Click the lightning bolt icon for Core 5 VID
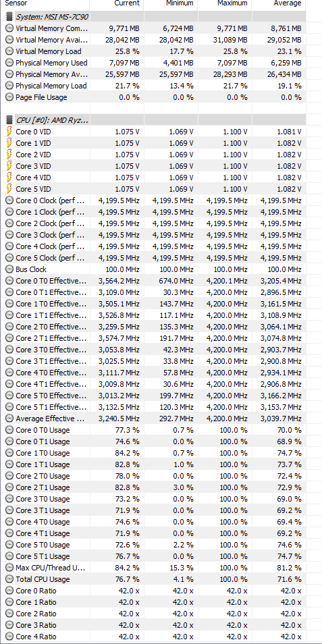 click(x=9, y=189)
